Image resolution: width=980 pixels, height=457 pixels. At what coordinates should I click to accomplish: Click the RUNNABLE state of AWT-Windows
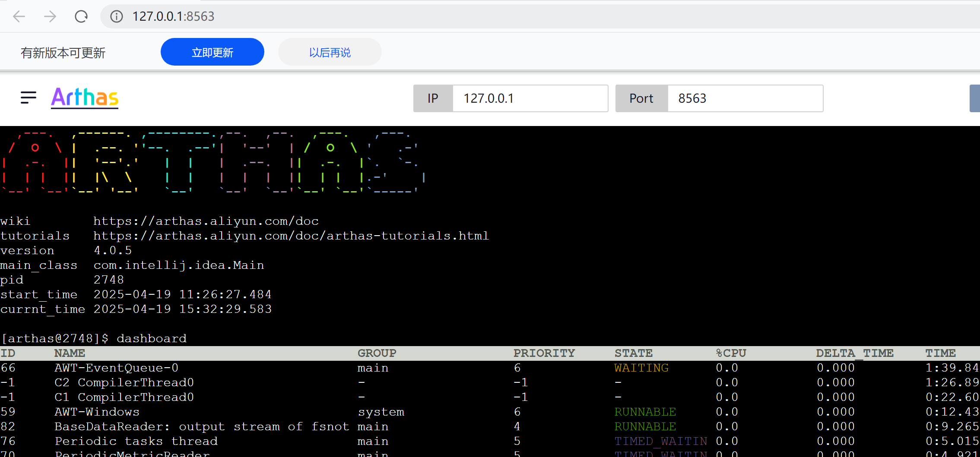(645, 412)
